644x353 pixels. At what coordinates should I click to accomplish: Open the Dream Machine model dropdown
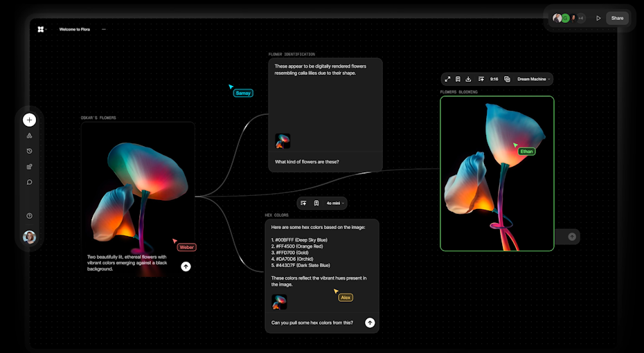coord(533,79)
